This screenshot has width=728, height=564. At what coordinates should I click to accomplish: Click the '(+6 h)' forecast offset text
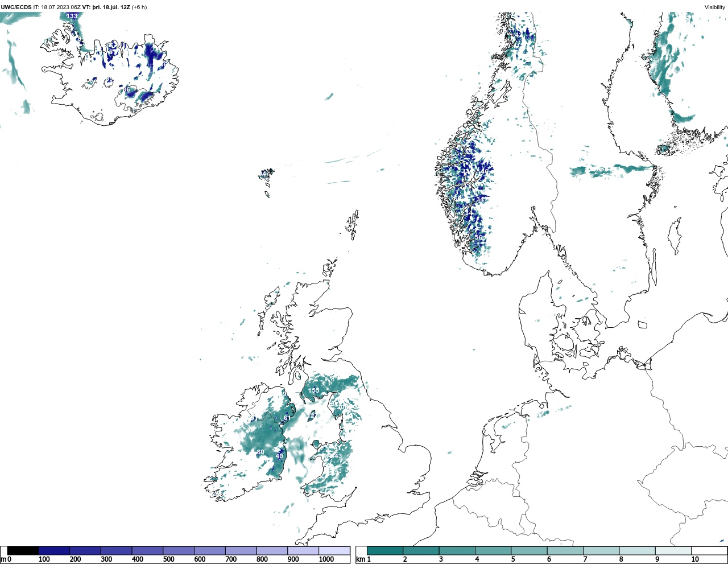[139, 7]
